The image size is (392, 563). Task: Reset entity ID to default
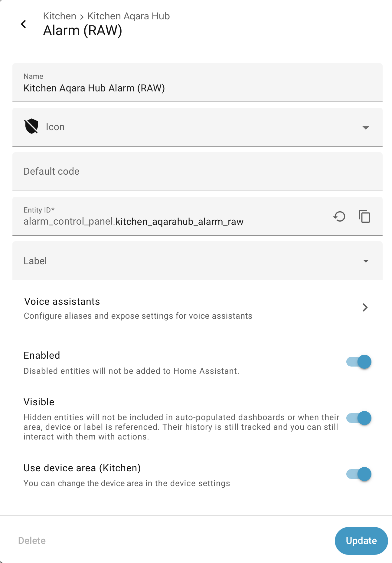pyautogui.click(x=339, y=216)
